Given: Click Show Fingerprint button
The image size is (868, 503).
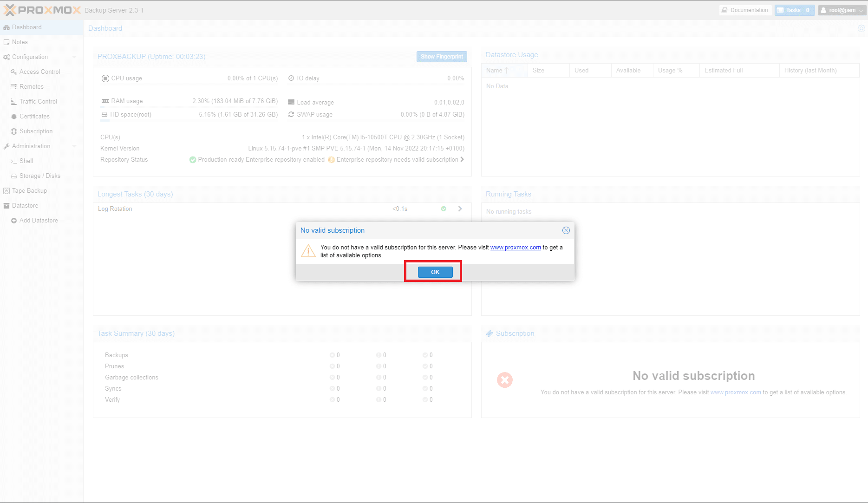Looking at the screenshot, I should coord(442,57).
